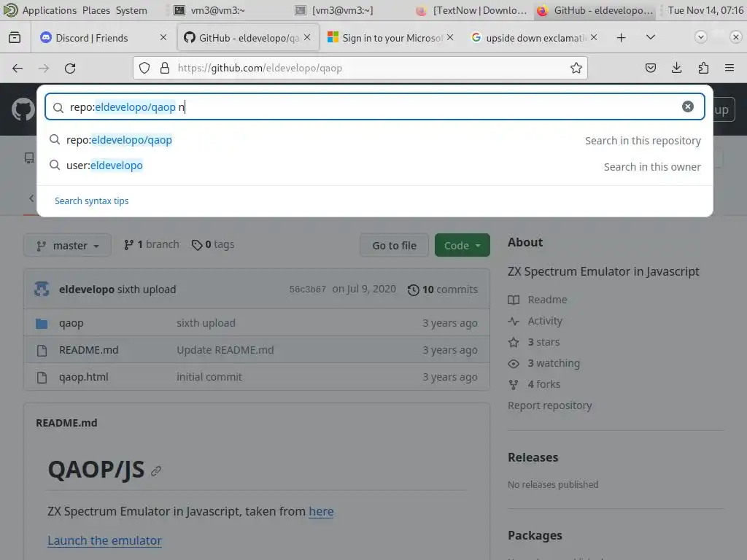Click the sixth upload commit message
Image resolution: width=747 pixels, height=560 pixels.
(146, 289)
